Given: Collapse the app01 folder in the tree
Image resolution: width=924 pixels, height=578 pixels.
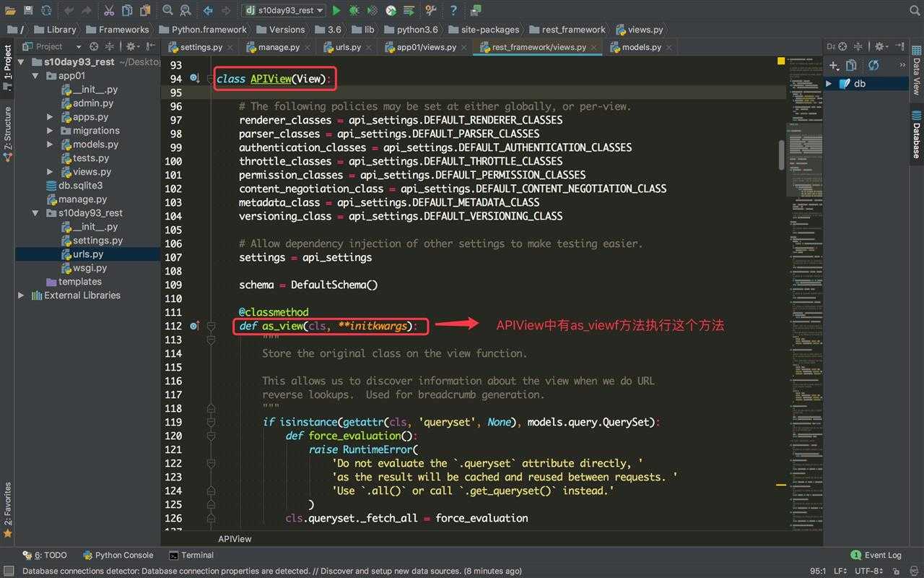Looking at the screenshot, I should click(35, 76).
